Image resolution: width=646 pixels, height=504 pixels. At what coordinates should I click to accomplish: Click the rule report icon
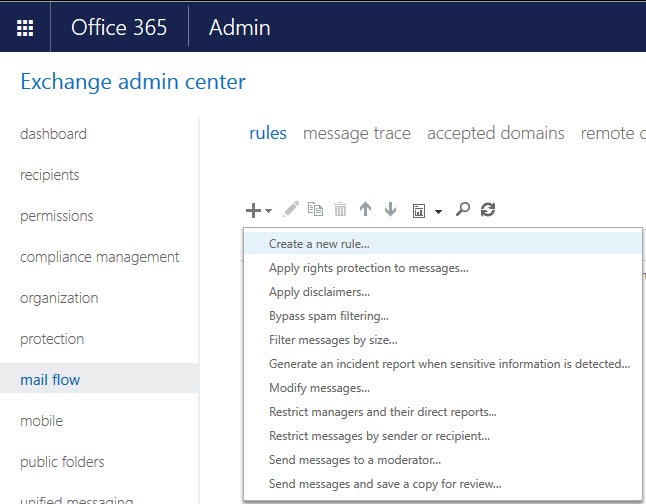coord(419,211)
